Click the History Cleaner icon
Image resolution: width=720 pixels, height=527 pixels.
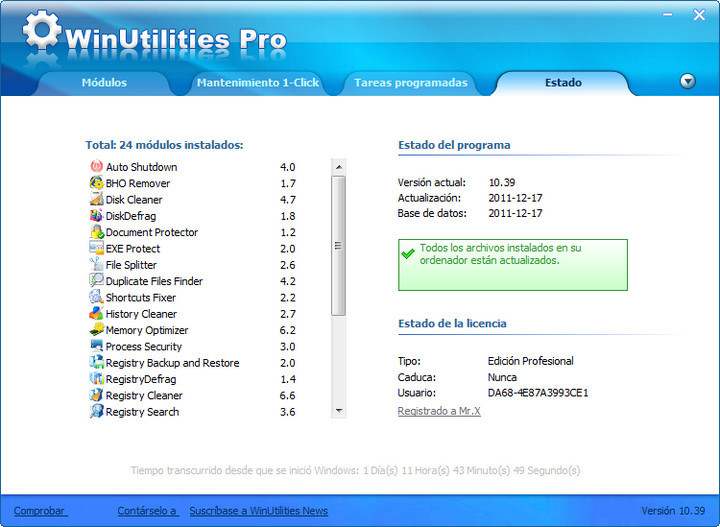point(96,314)
